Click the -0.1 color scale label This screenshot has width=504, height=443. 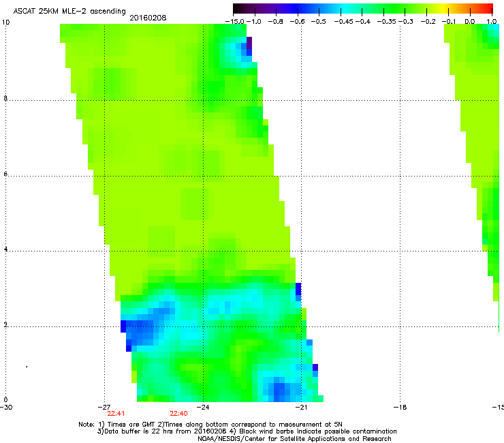(449, 22)
